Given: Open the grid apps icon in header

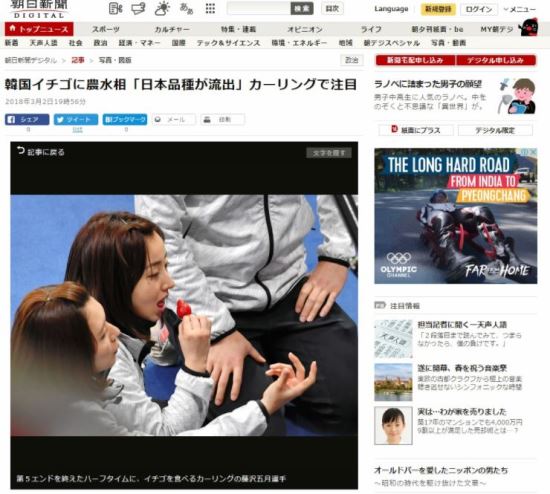Looking at the screenshot, I should tap(210, 8).
